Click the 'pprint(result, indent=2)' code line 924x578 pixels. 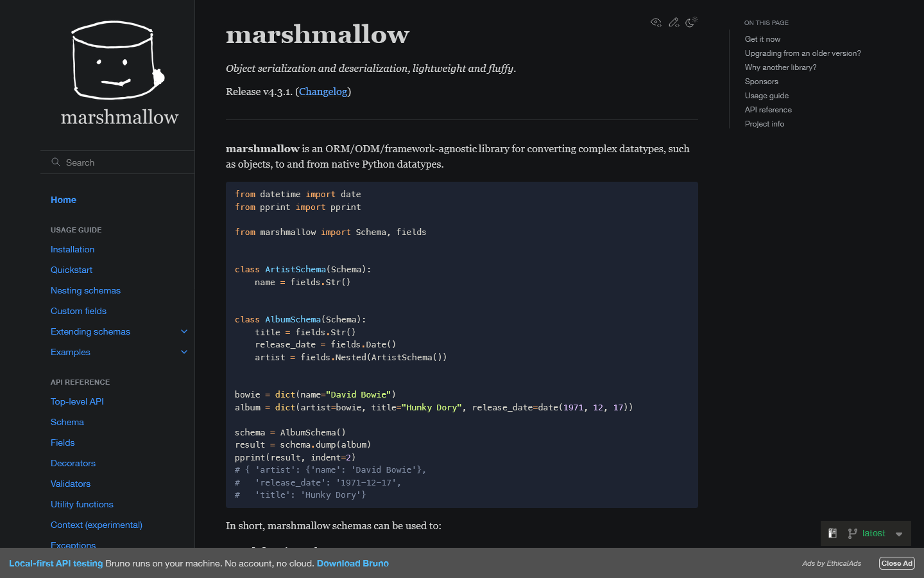pos(295,457)
